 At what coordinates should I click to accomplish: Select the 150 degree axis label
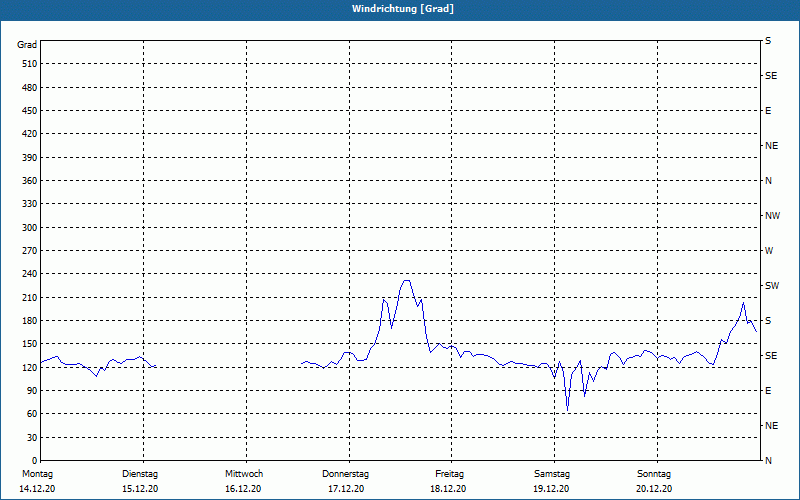pyautogui.click(x=30, y=344)
